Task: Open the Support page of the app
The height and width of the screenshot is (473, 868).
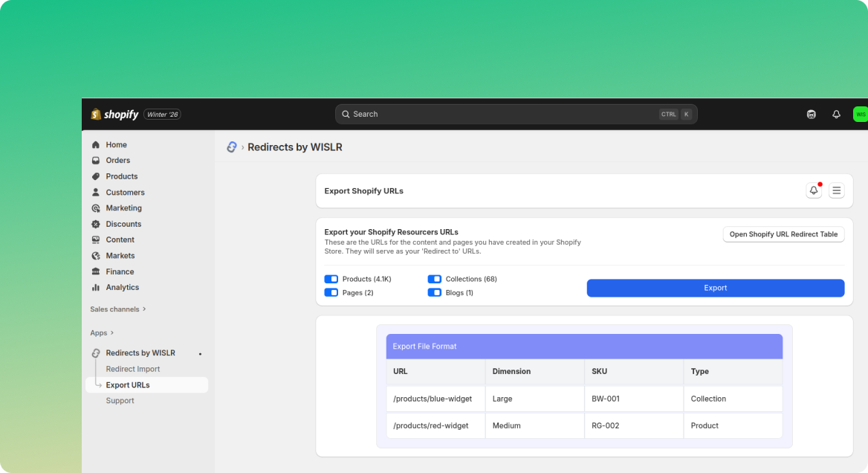Action: pos(120,400)
